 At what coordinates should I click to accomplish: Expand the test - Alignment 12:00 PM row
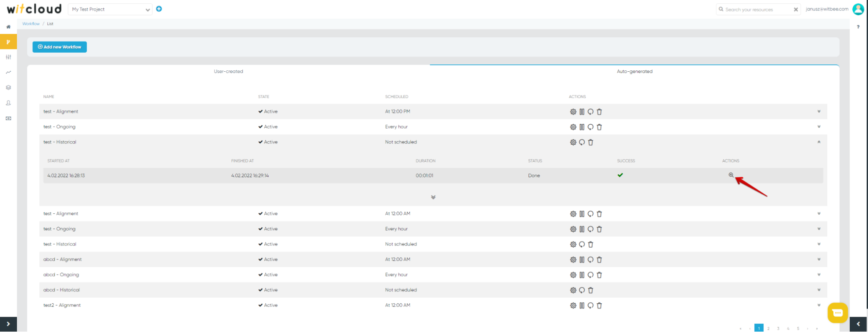[819, 111]
